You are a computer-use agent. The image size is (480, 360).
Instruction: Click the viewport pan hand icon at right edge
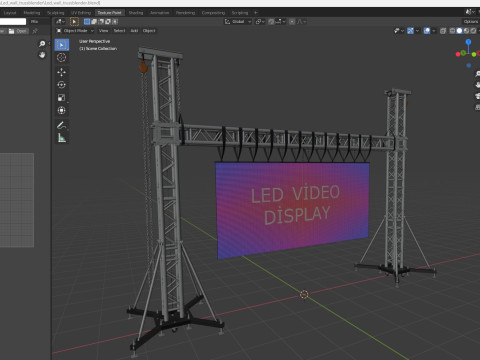click(x=478, y=85)
